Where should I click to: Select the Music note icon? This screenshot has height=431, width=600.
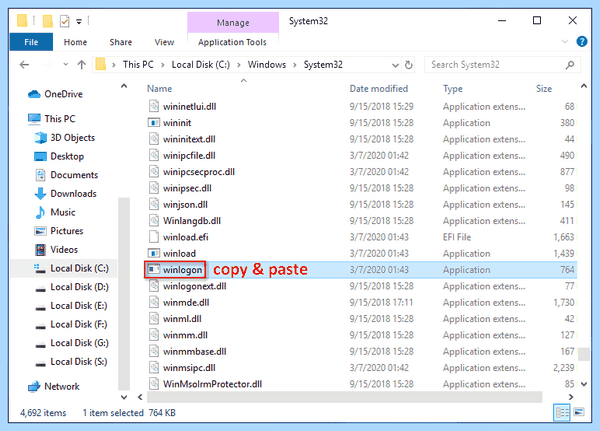pos(40,212)
